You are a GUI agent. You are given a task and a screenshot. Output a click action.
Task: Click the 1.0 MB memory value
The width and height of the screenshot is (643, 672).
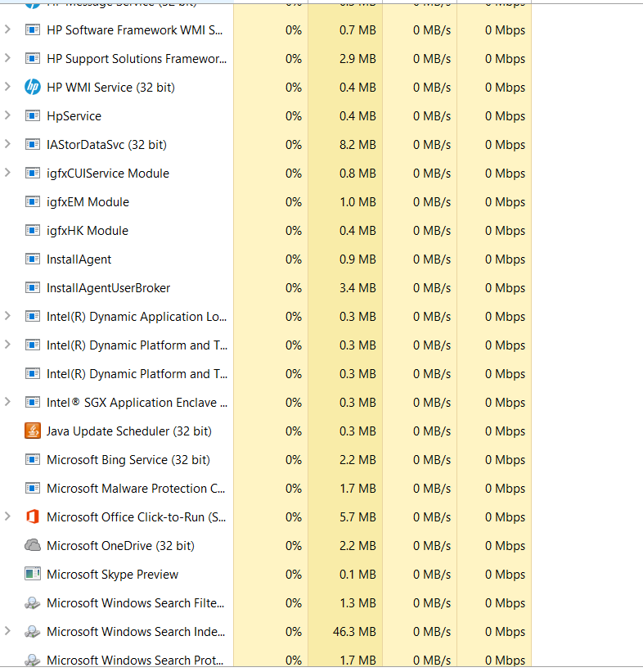357,202
